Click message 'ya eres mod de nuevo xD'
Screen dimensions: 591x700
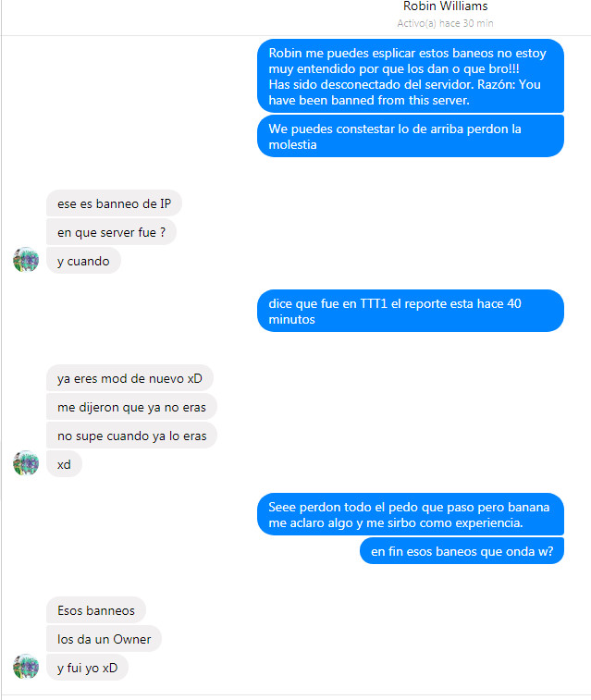coord(129,378)
